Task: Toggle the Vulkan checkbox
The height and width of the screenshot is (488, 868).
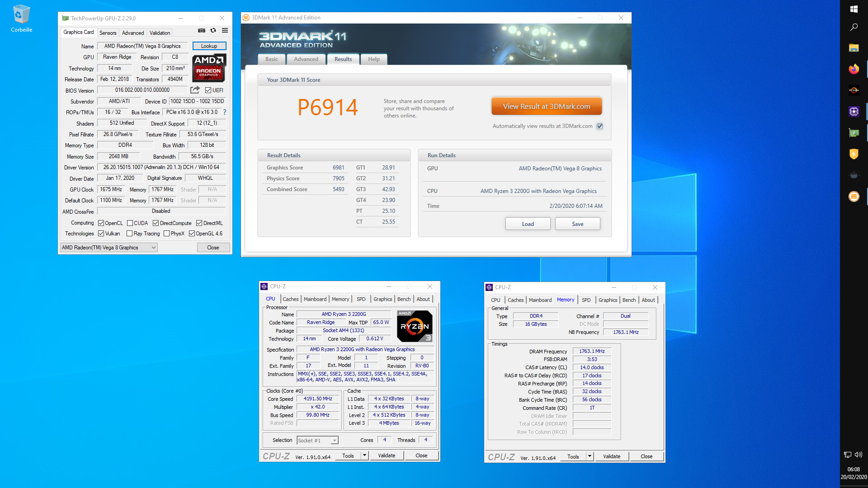Action: (x=101, y=234)
